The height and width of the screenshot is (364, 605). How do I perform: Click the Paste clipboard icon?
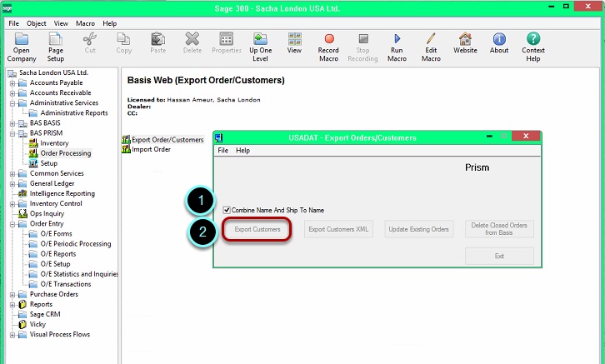(x=157, y=39)
